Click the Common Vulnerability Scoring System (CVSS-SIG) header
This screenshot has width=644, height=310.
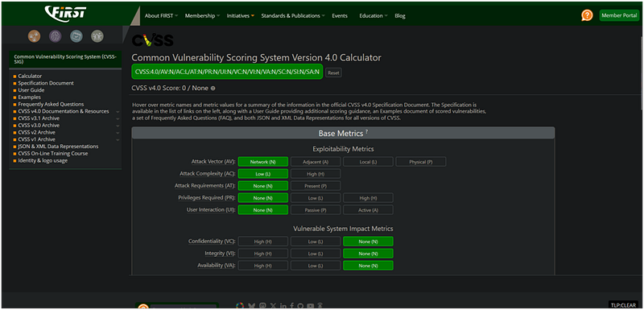click(65, 59)
